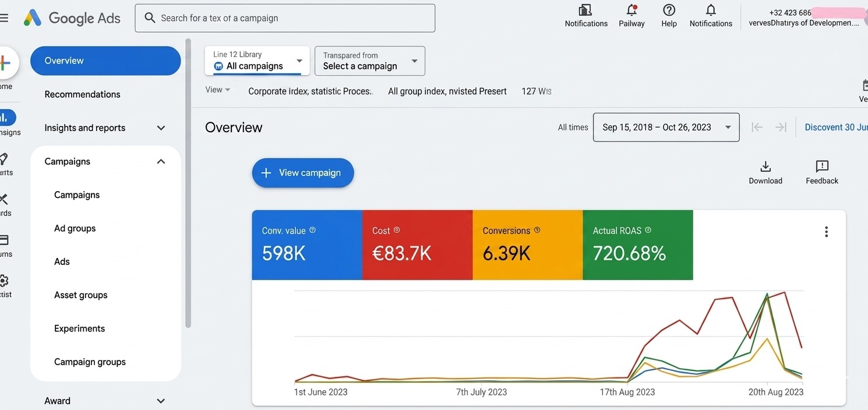This screenshot has height=410, width=868.
Task: Jump to last date range arrow
Action: point(781,127)
